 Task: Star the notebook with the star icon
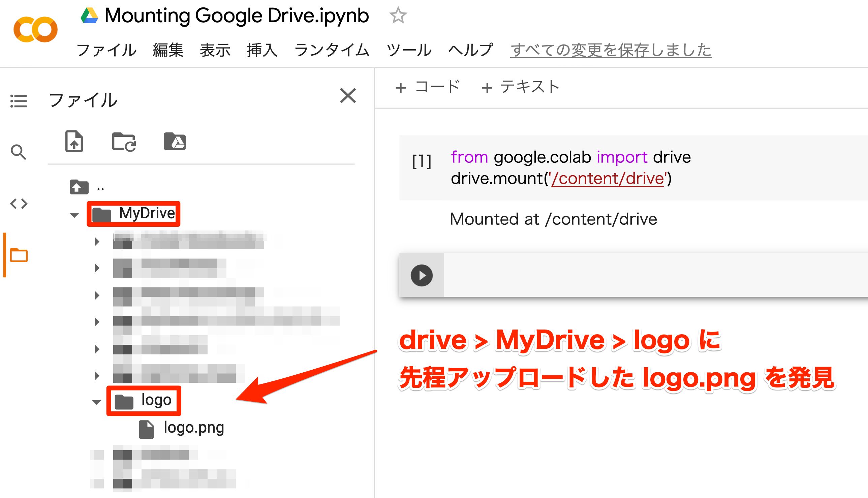(x=398, y=16)
